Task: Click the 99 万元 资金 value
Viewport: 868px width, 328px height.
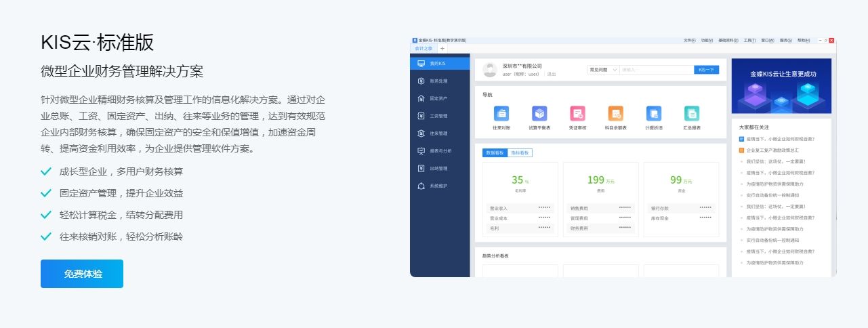Action: pos(680,180)
